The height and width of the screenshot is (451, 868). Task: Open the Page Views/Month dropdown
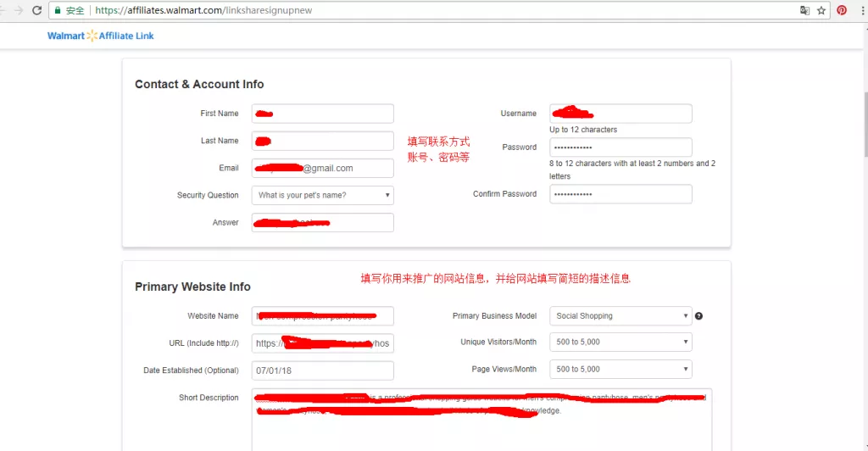pyautogui.click(x=620, y=369)
